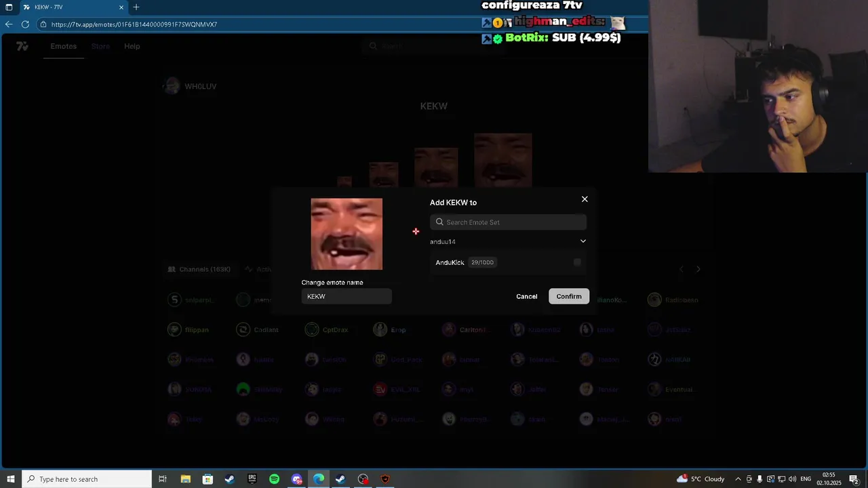Show hidden system tray icons
The width and height of the screenshot is (868, 488).
tap(738, 479)
